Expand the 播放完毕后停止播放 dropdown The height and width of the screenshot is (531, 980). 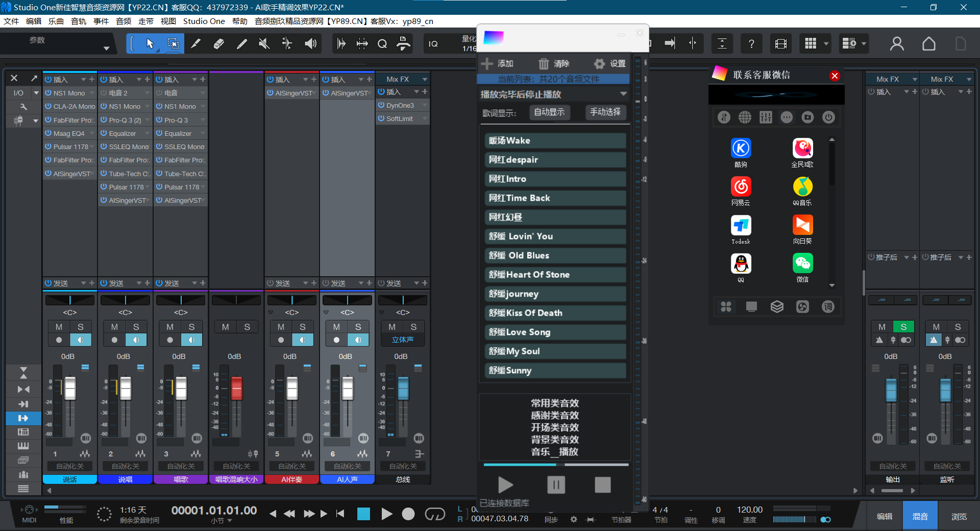[623, 94]
